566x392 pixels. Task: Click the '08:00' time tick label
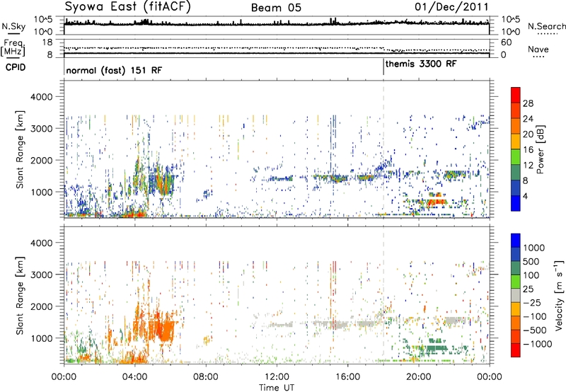click(206, 377)
